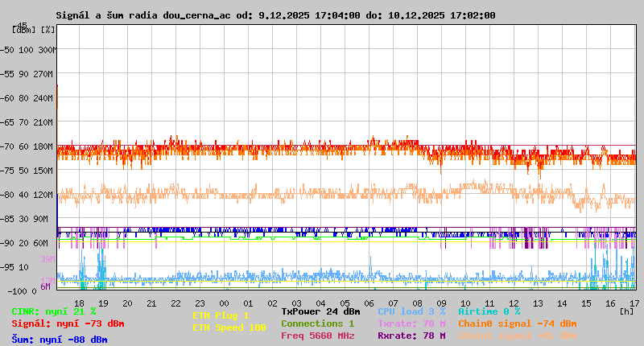Click the 'Airtime 0 %' legend label
The width and height of the screenshot is (644, 346).
click(489, 311)
